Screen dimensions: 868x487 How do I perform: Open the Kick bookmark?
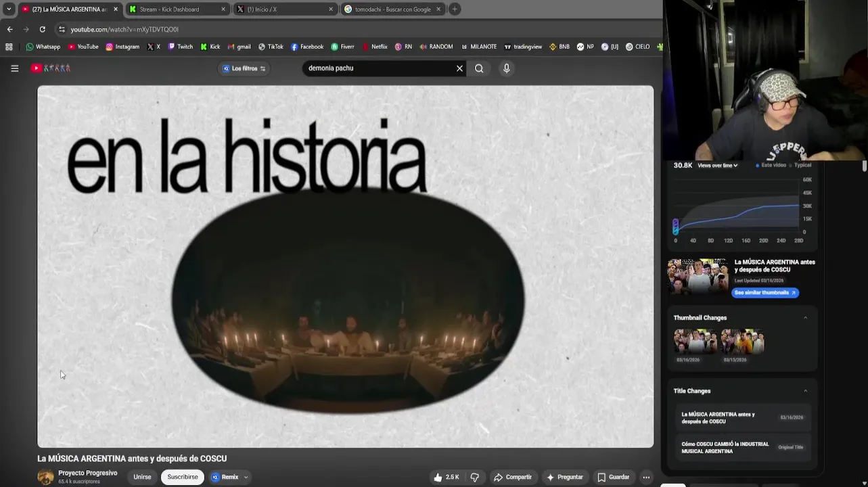[x=210, y=47]
